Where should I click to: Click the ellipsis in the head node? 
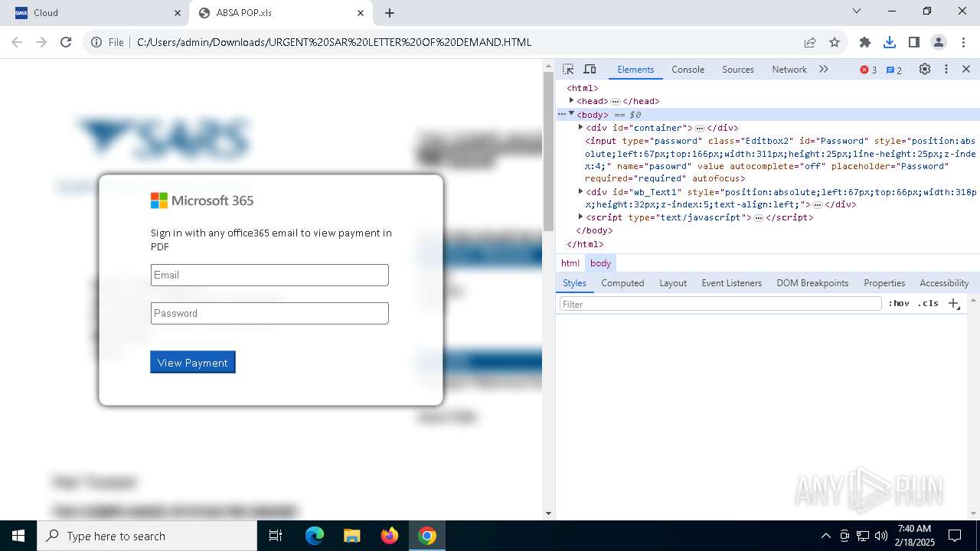click(616, 101)
